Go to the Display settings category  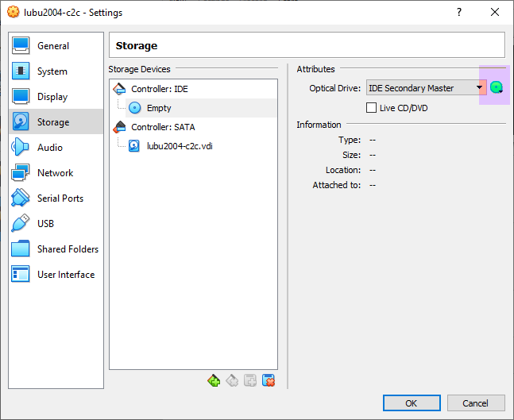coord(52,97)
